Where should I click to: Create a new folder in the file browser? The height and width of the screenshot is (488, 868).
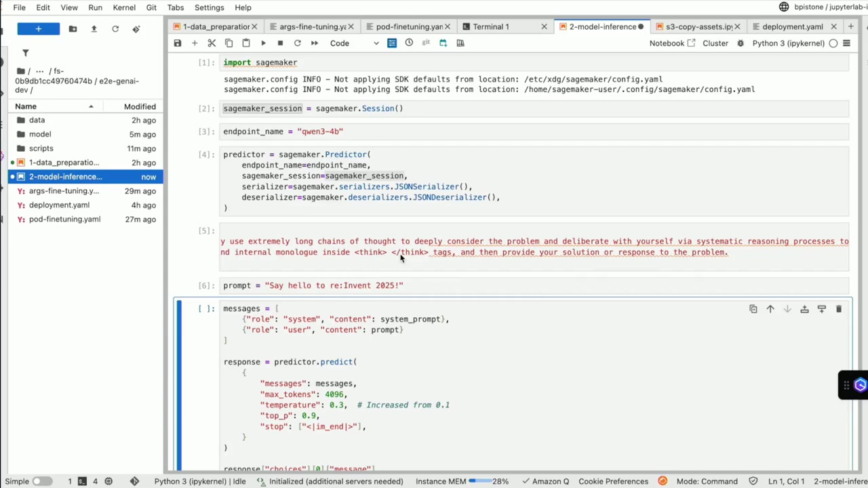click(73, 28)
